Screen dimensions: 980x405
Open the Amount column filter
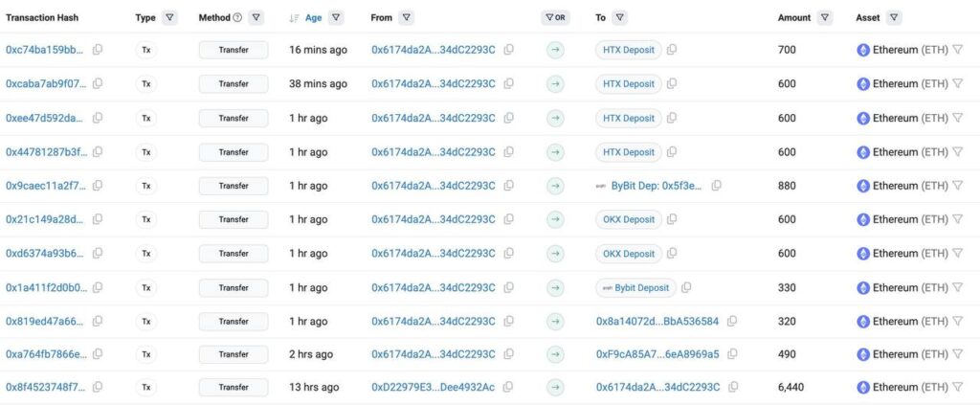[x=825, y=17]
